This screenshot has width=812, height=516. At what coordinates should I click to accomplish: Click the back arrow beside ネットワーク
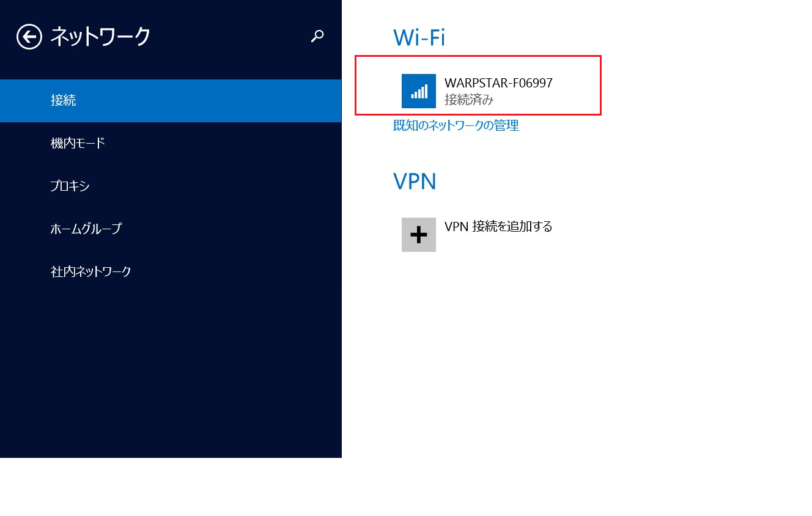(x=29, y=37)
